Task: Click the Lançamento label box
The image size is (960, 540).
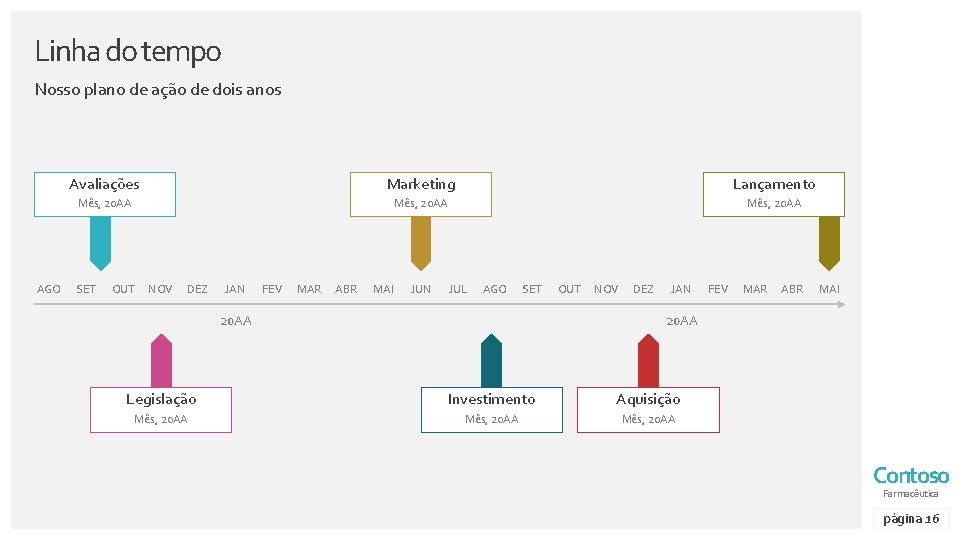Action: [x=773, y=194]
